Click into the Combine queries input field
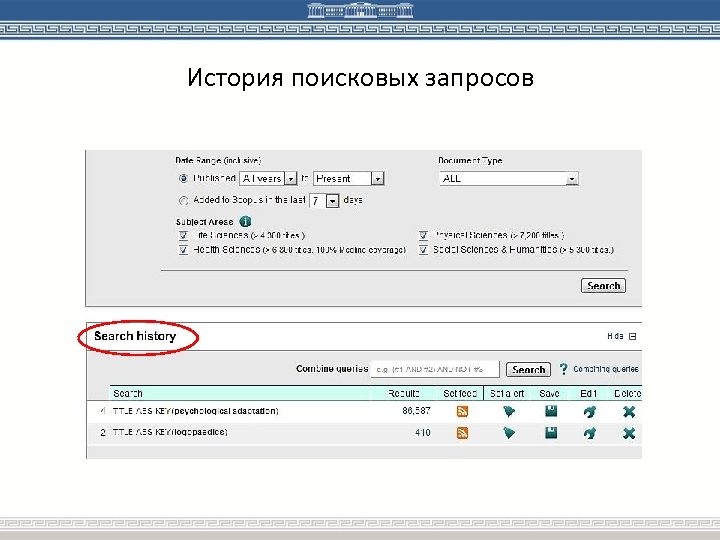Image resolution: width=720 pixels, height=540 pixels. click(x=434, y=369)
